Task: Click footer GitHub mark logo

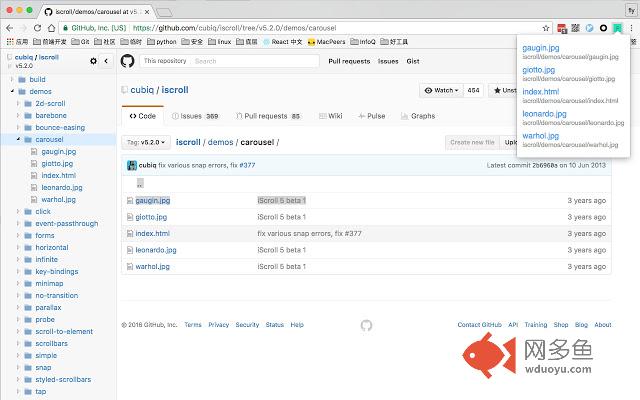Action: tap(366, 325)
